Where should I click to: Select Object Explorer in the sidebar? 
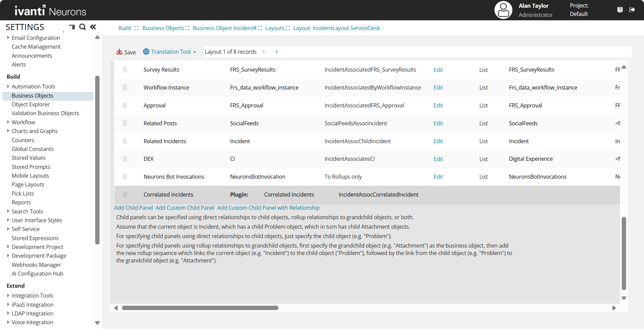point(31,104)
